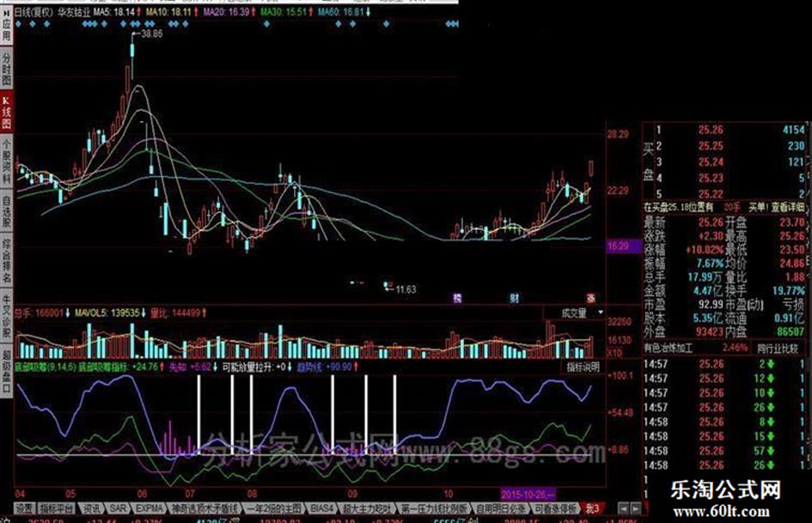812x523 pixels.
Task: Select the 资讯 bottom tab
Action: click(x=91, y=508)
